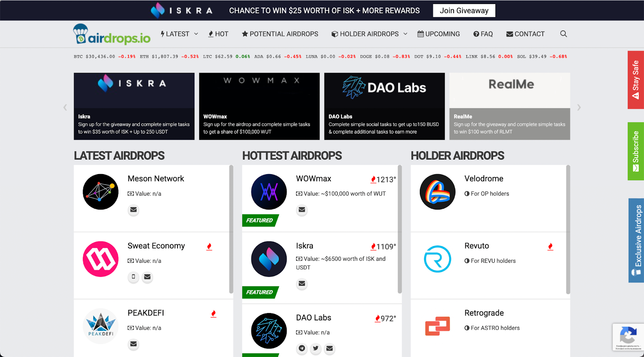
Task: Open the RealMe featured carousel card
Action: pyautogui.click(x=510, y=106)
